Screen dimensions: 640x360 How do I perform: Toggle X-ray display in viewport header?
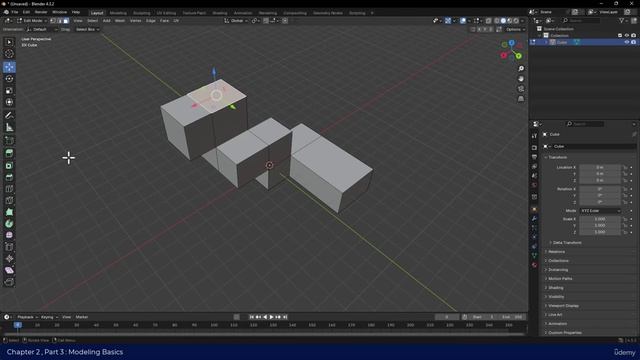coord(488,20)
